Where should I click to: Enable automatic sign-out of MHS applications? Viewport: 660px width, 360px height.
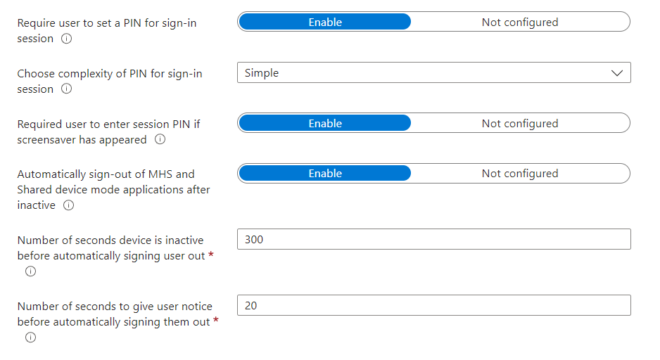click(x=325, y=173)
